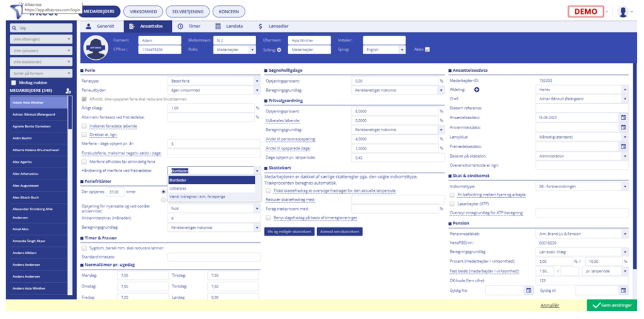Enable Indberet feriedata løbende
The width and height of the screenshot is (644, 319).
(x=85, y=125)
